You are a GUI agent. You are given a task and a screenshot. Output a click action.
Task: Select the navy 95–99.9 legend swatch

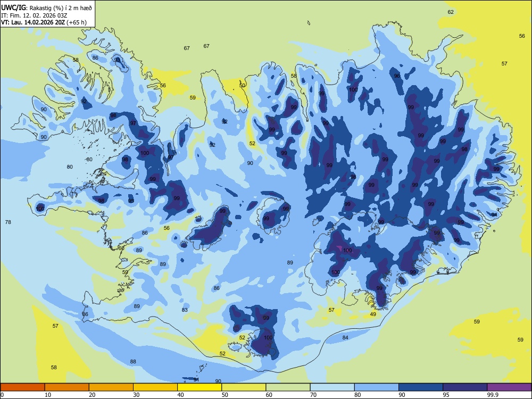coord(465,387)
